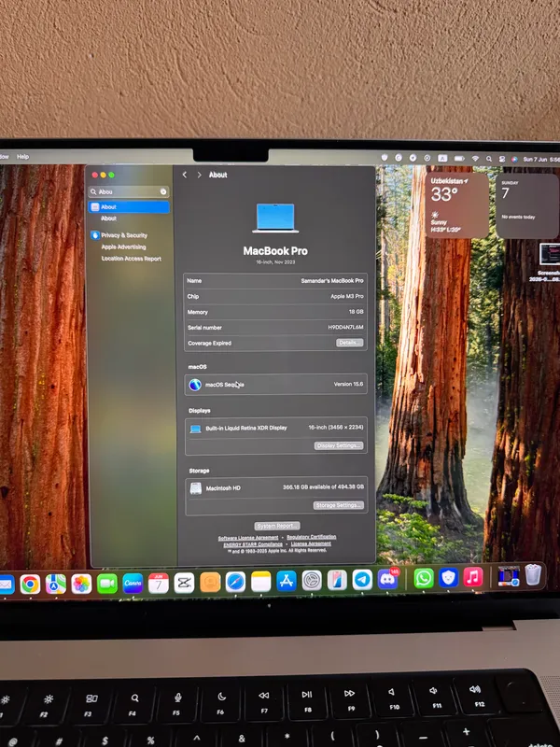Click the shield icon in the menu bar

tap(385, 157)
